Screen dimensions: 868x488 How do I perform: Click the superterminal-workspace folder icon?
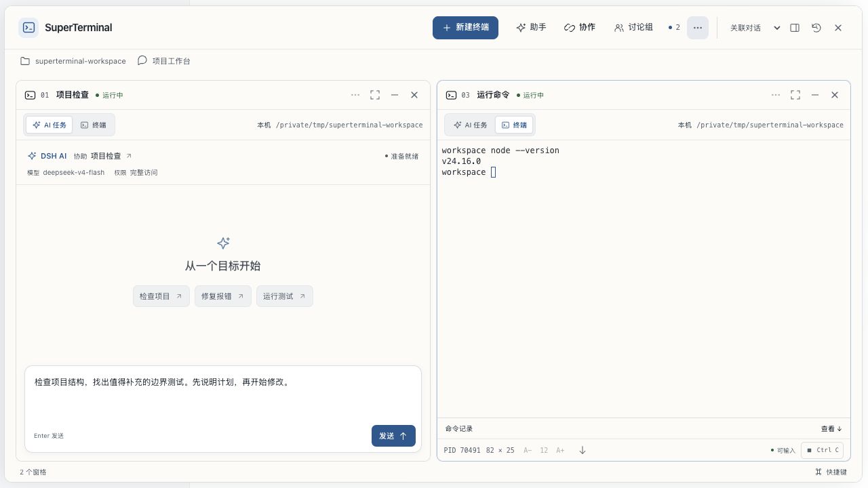[25, 61]
